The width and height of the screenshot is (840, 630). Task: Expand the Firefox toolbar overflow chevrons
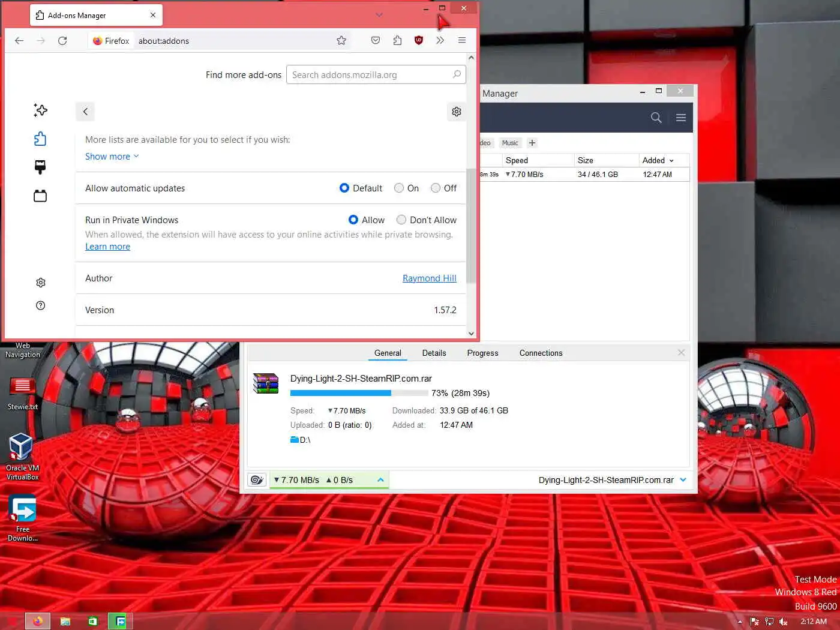pos(440,40)
